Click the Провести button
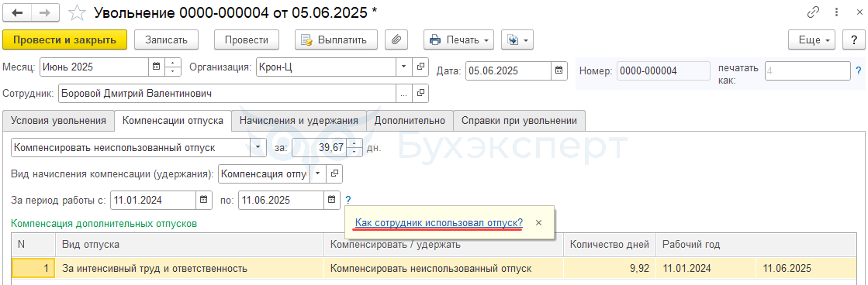Viewport: 868px width, 285px height. tap(247, 39)
